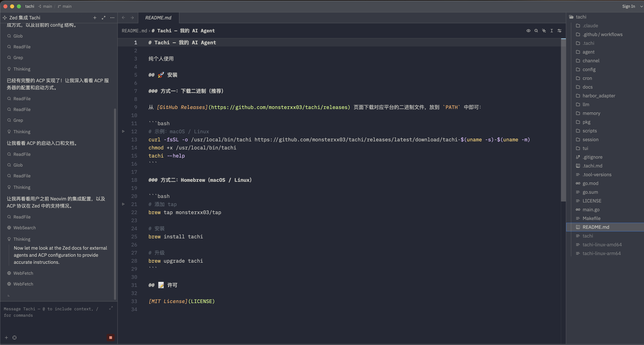Navigate forward in editor history
The width and height of the screenshot is (644, 345).
(x=132, y=18)
